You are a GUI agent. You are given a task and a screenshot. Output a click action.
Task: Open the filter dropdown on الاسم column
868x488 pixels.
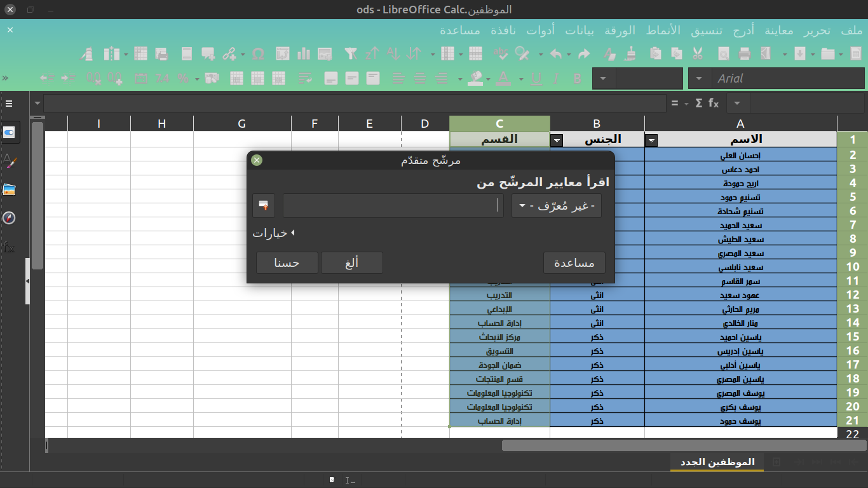[651, 140]
